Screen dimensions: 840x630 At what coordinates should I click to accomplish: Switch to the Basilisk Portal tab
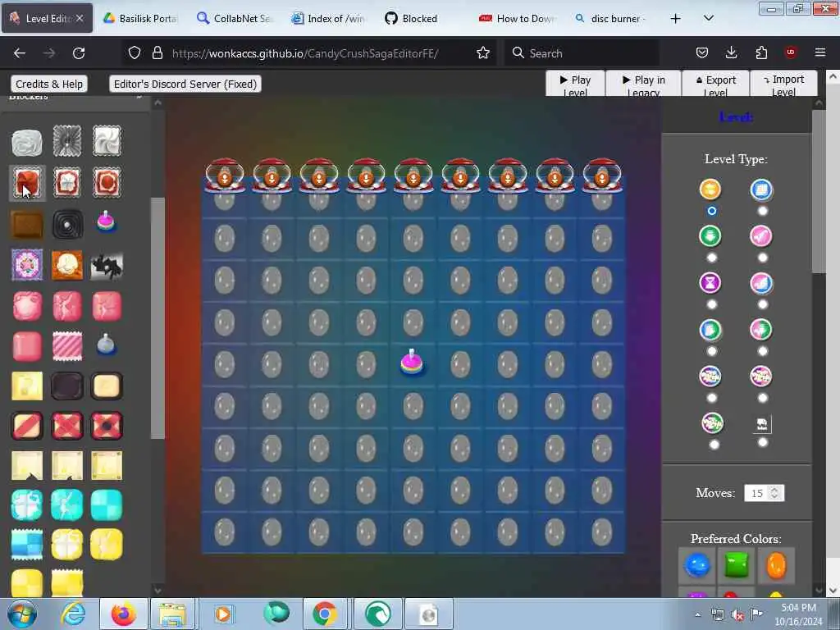click(x=141, y=18)
